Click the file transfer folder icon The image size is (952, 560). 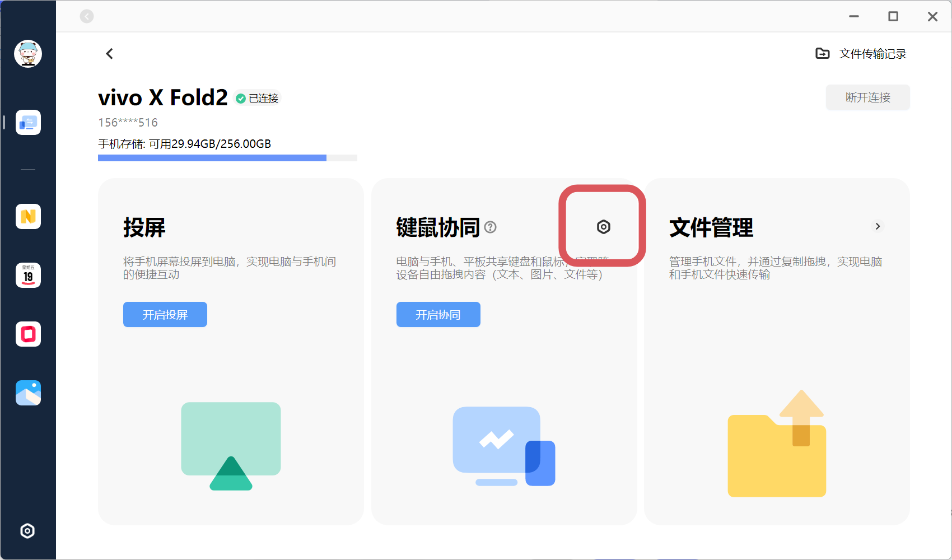822,53
